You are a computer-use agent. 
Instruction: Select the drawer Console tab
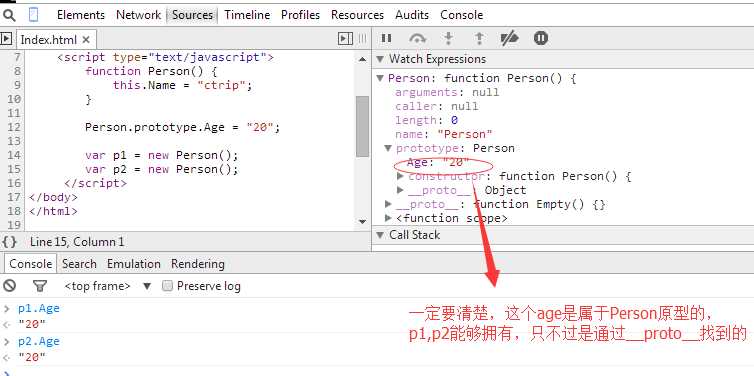pos(31,264)
